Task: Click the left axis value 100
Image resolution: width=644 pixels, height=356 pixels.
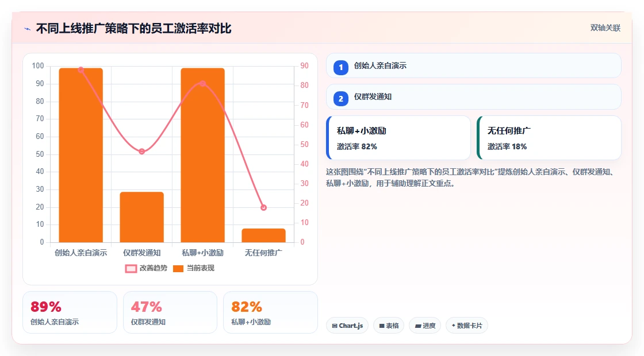Action: pos(38,66)
